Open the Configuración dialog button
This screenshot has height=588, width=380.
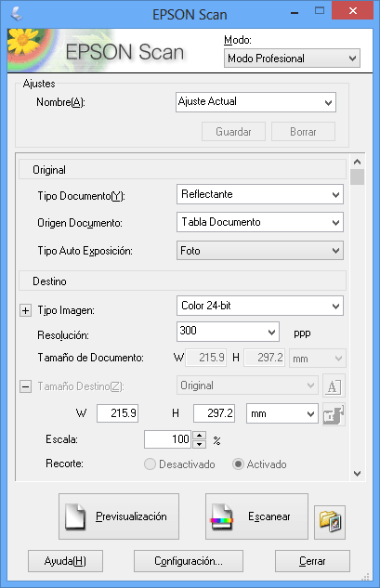tap(189, 561)
